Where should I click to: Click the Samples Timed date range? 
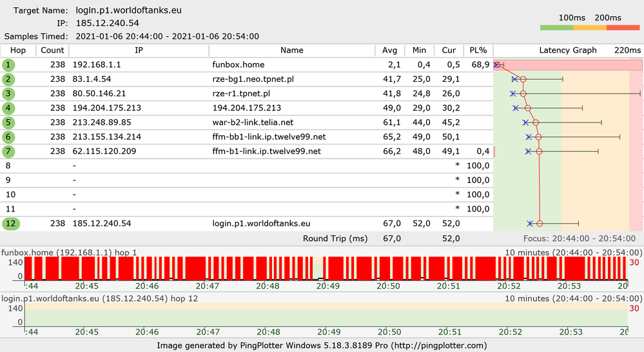167,36
